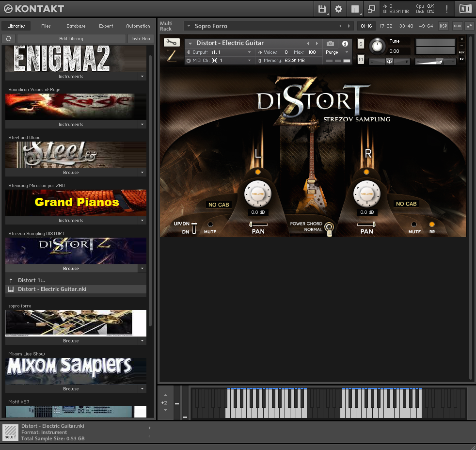The height and width of the screenshot is (450, 476).
Task: Toggle the RR round robin light
Action: (x=432, y=225)
